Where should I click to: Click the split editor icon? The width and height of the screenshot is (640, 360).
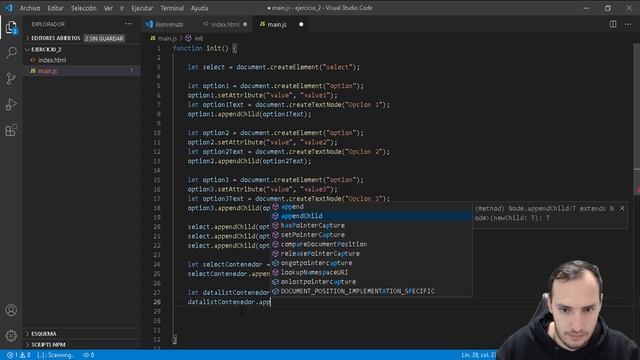[613, 24]
